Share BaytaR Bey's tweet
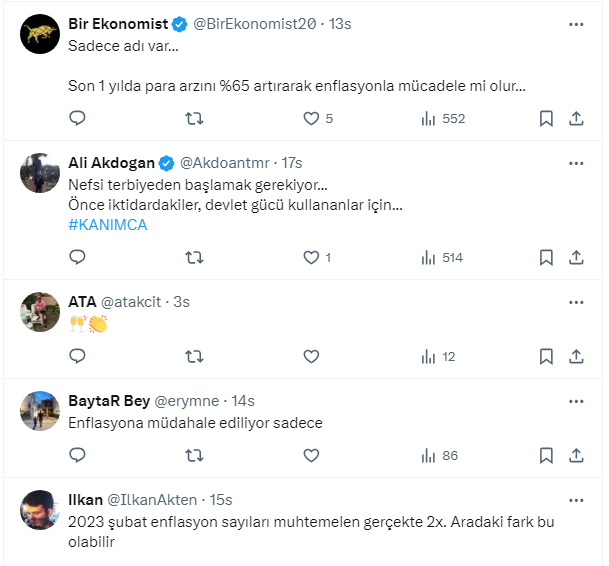The width and height of the screenshot is (609, 566). (x=576, y=455)
